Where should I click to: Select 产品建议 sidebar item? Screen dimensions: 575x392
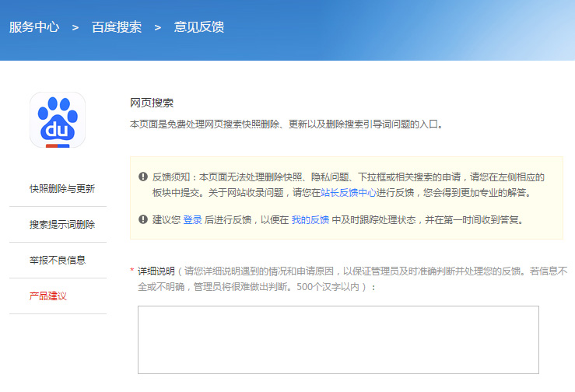48,296
